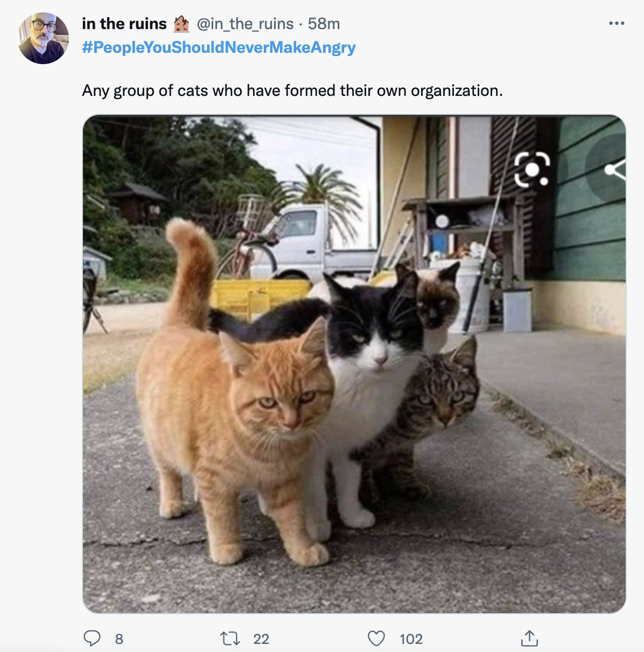Like the tweet with the heart icon
This screenshot has width=644, height=652.
pos(376,639)
